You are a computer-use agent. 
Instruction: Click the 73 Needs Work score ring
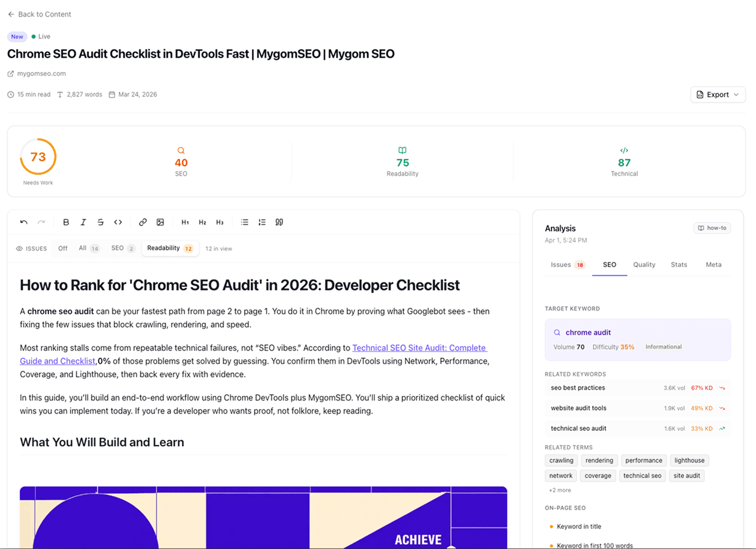click(38, 157)
